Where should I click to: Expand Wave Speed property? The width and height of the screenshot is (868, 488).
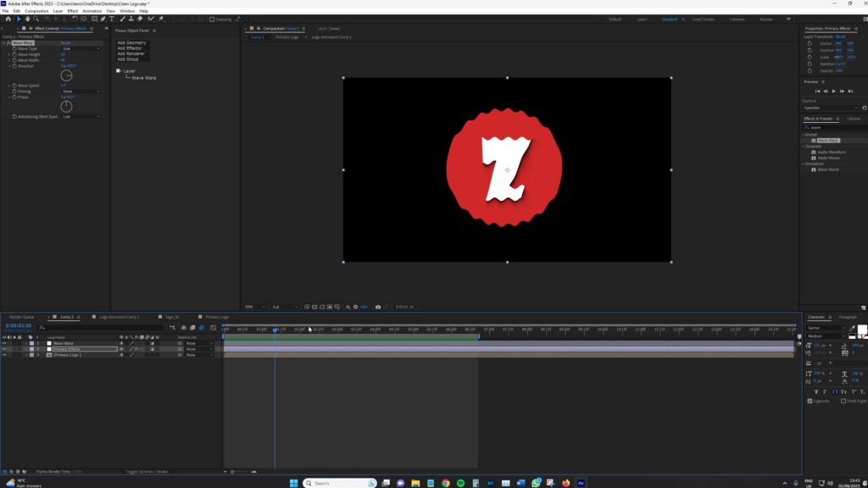pyautogui.click(x=8, y=86)
